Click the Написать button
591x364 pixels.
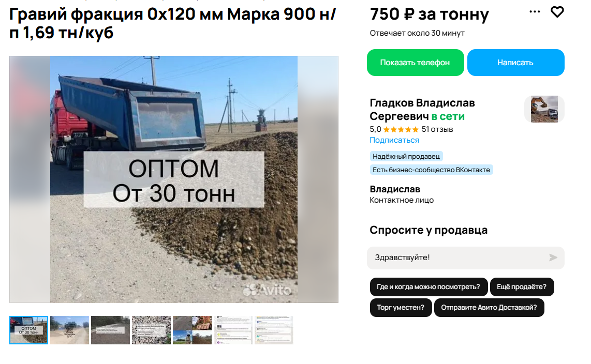pos(515,63)
